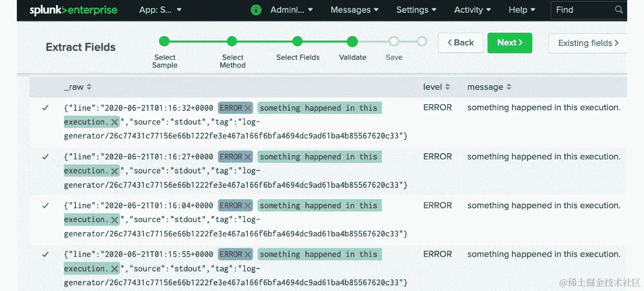Remove ERROR extraction in the 01:15:55 event
Screen dimensions: 644x291
[248, 255]
